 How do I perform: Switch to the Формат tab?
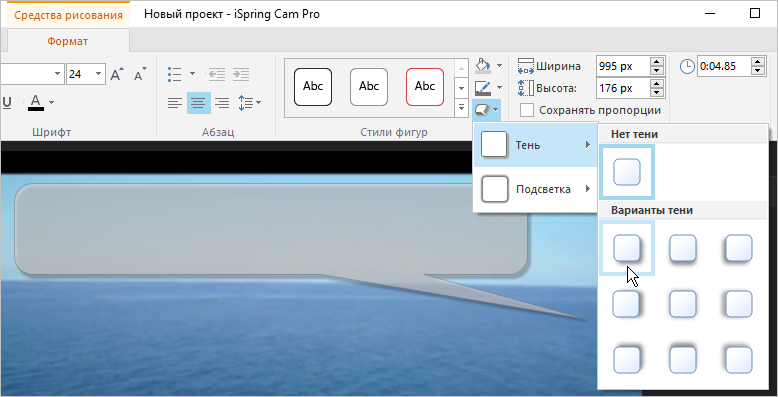tap(67, 41)
